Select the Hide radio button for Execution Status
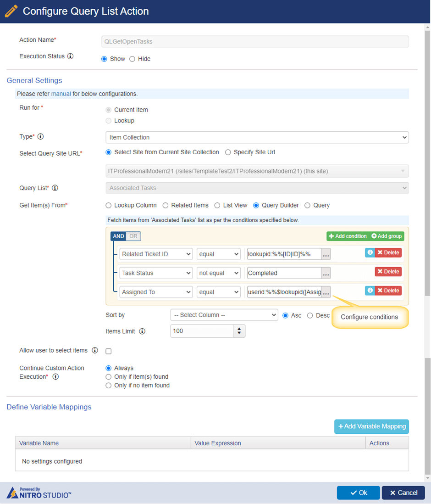Viewport: 431px width, 504px height. tap(132, 59)
